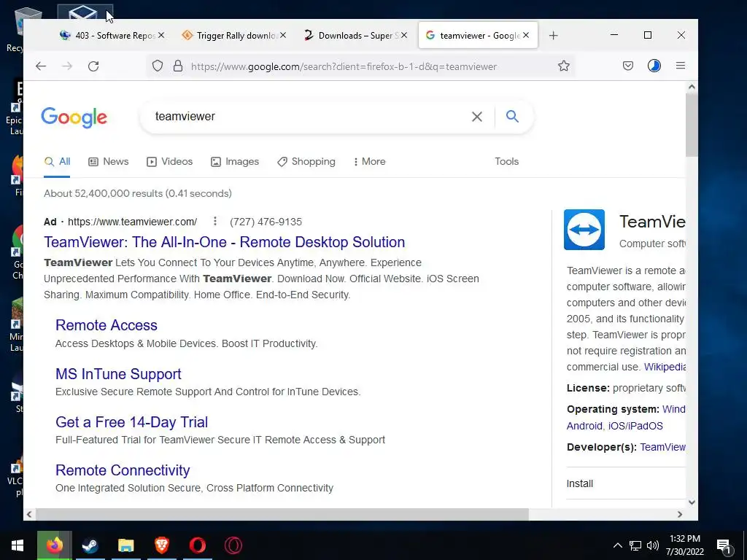Click the vertical scrollbar thumb
The height and width of the screenshot is (560, 747).
pyautogui.click(x=692, y=125)
